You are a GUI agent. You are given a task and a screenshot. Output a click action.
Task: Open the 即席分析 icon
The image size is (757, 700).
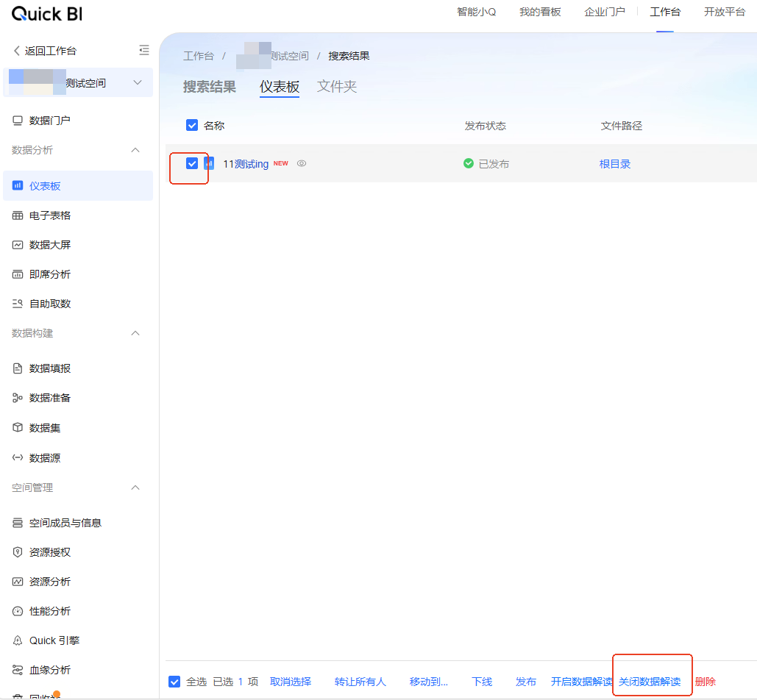click(18, 274)
